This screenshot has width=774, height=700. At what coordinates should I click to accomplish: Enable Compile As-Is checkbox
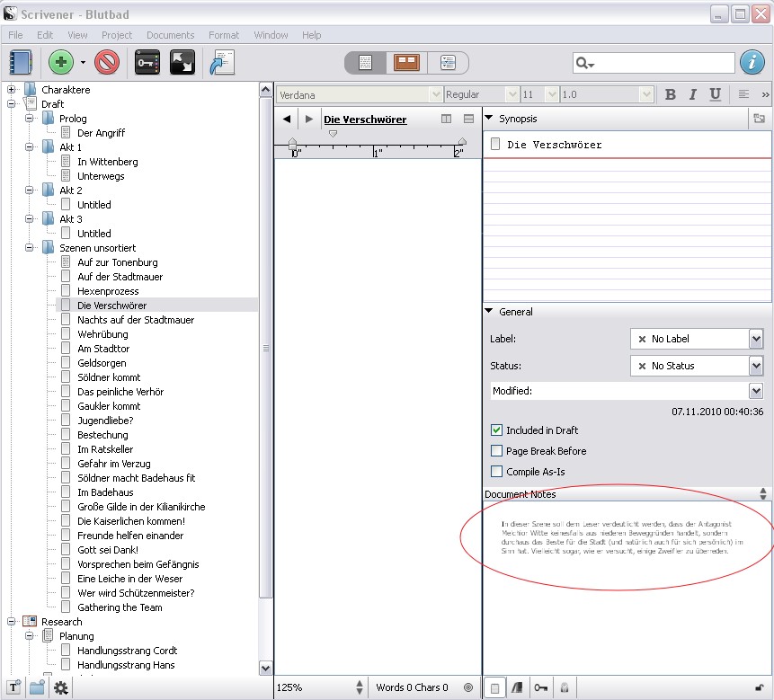coord(496,472)
